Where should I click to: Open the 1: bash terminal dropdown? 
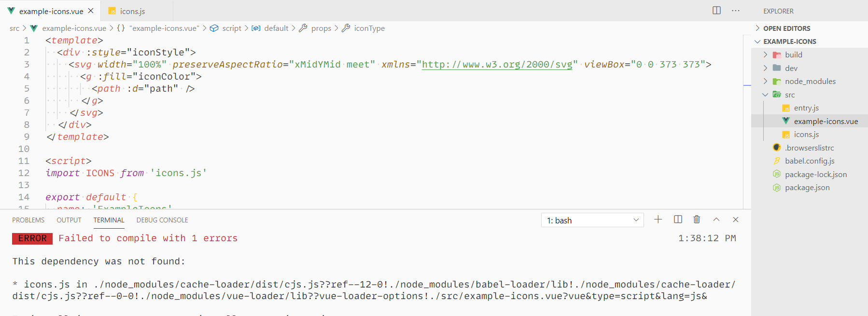click(592, 220)
